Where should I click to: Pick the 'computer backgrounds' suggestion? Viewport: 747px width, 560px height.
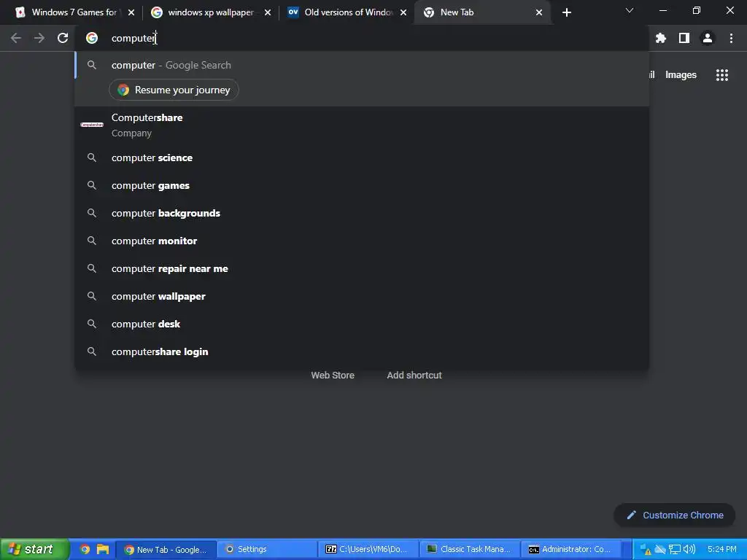(x=362, y=213)
